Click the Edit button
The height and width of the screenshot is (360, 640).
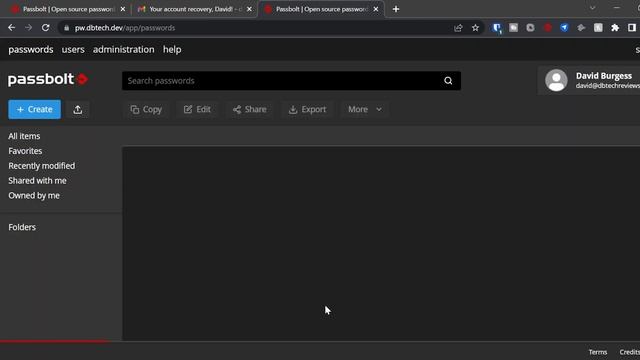coord(197,109)
